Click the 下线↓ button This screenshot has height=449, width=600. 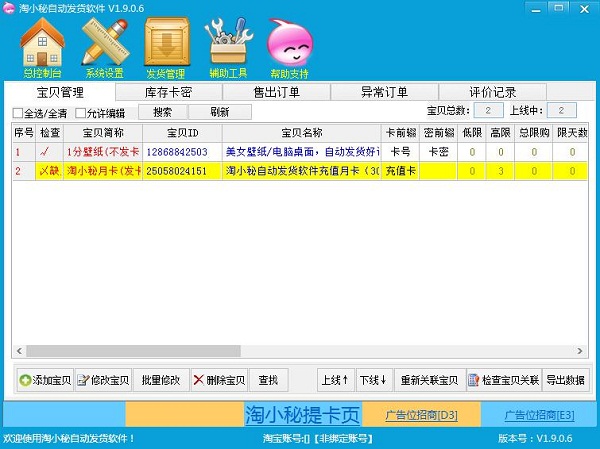[373, 380]
